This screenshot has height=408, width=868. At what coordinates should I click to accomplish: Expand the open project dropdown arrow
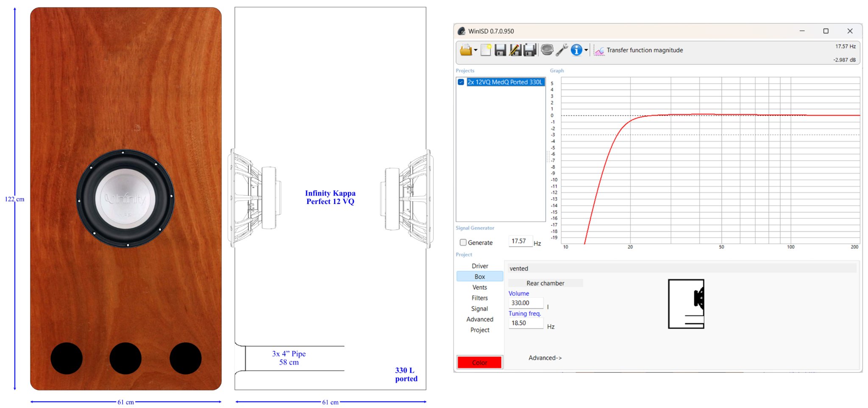pos(476,50)
